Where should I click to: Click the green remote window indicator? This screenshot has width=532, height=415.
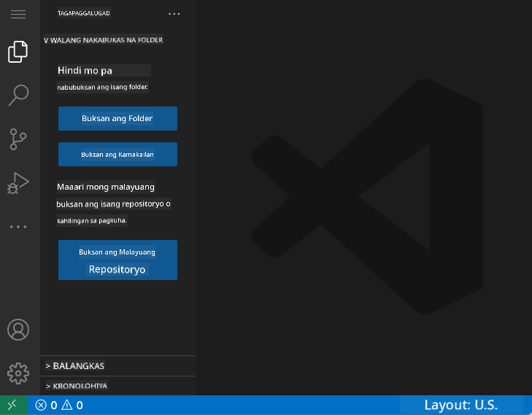(13, 406)
